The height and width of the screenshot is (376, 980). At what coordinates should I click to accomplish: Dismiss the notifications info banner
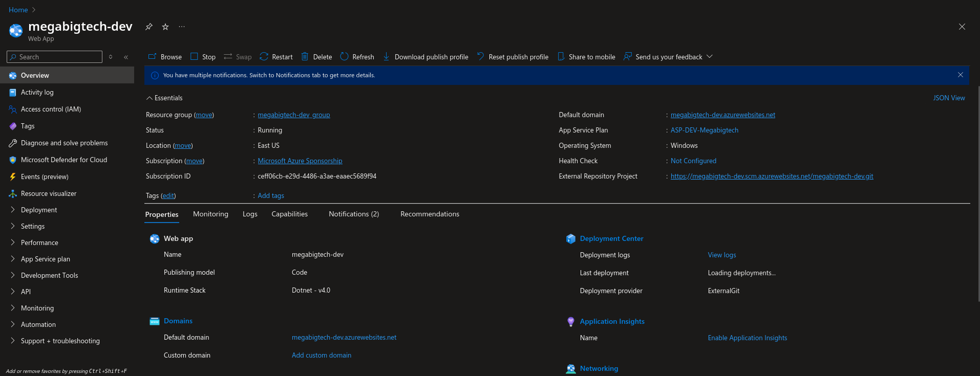[x=961, y=75]
